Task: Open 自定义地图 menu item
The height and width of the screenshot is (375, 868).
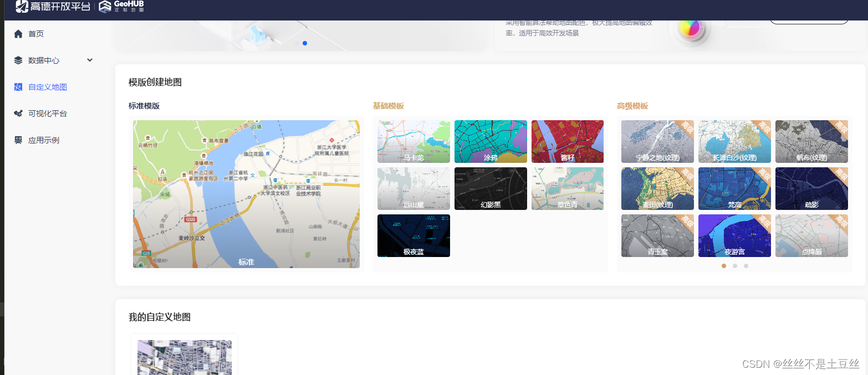Action: 48,87
